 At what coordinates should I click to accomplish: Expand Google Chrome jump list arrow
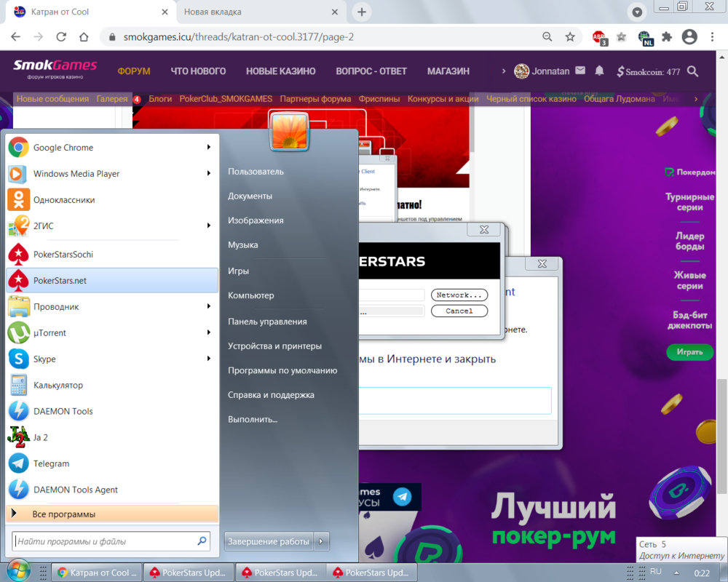(209, 147)
